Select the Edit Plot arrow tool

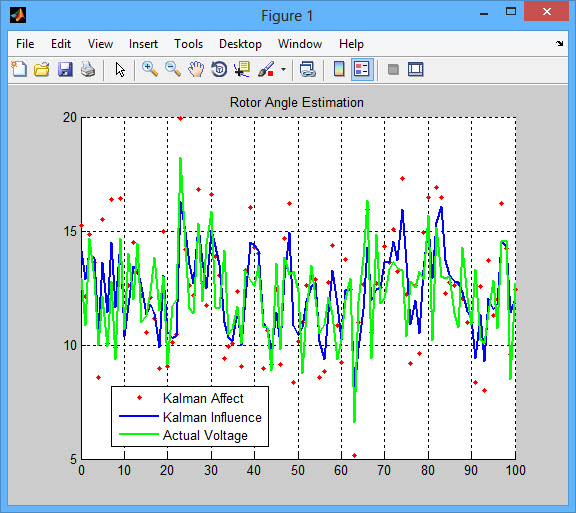[120, 69]
